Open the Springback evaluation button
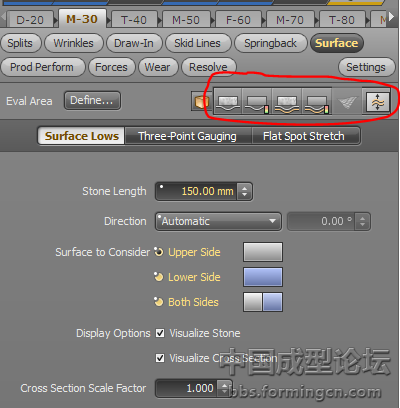Image resolution: width=400 pixels, height=408 pixels. (270, 43)
